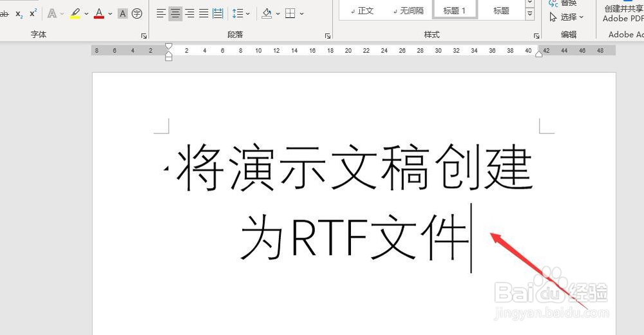The height and width of the screenshot is (335, 644).
Task: Open the text highlight color dropdown arrow
Action: click(86, 14)
